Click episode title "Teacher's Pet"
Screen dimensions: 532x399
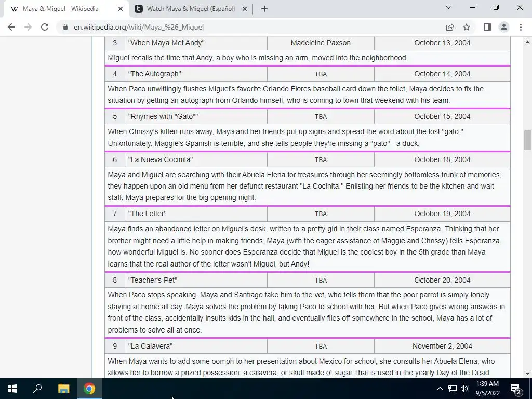153,280
